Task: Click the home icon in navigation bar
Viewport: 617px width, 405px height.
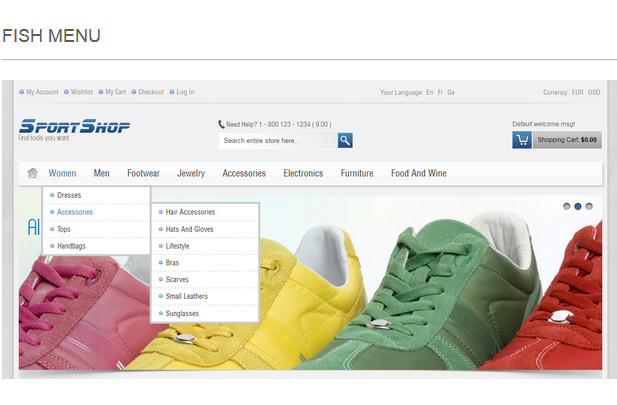Action: [x=32, y=173]
